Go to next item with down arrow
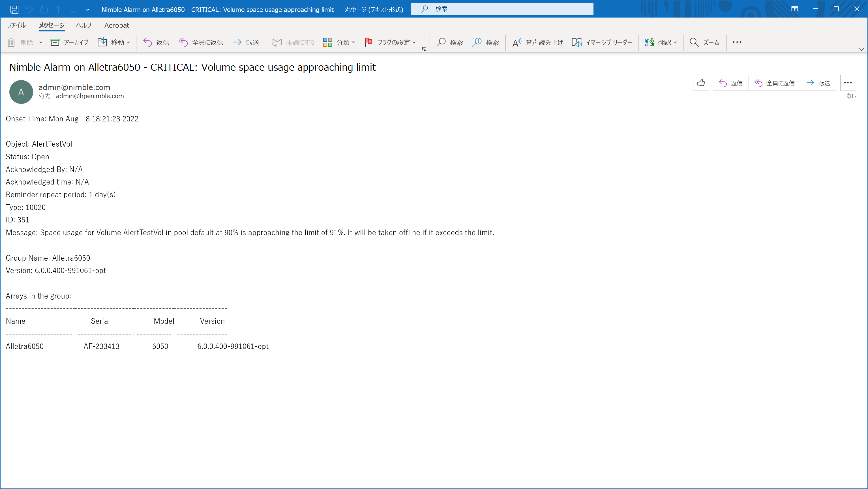 (73, 9)
